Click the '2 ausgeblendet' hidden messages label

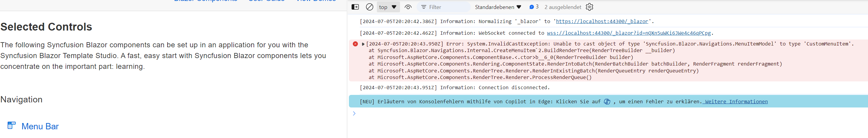(x=563, y=7)
